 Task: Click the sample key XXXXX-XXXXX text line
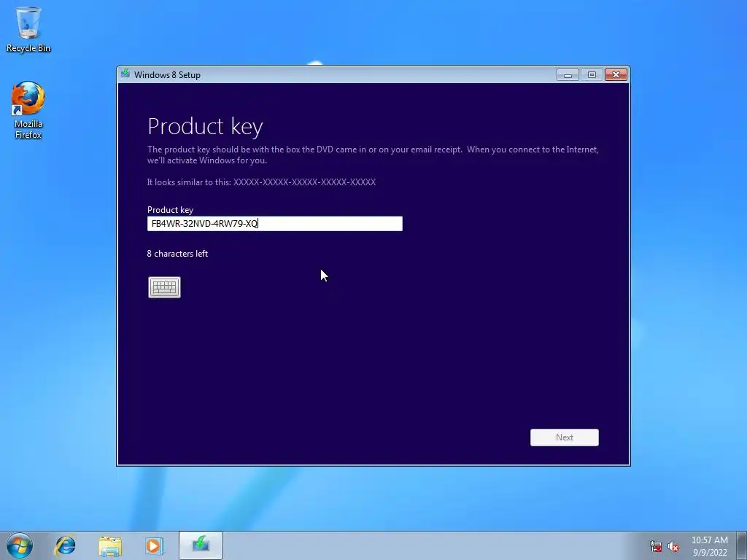(261, 182)
